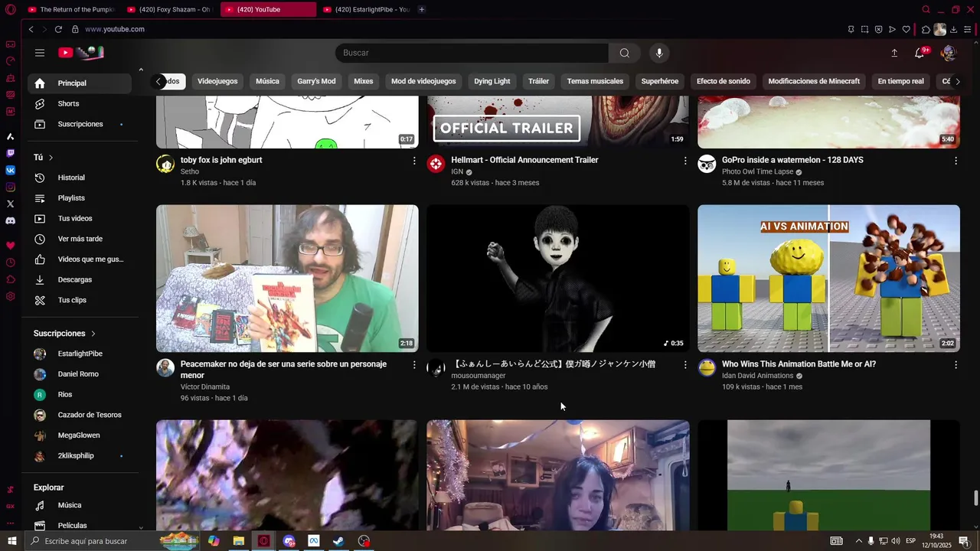Click the Opera GX logo menu
This screenshot has height=551, width=980.
(x=10, y=9)
